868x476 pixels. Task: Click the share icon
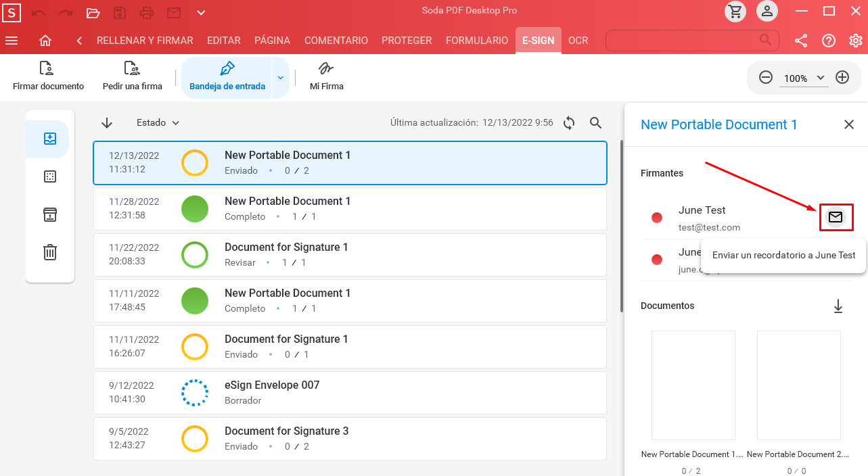click(801, 41)
